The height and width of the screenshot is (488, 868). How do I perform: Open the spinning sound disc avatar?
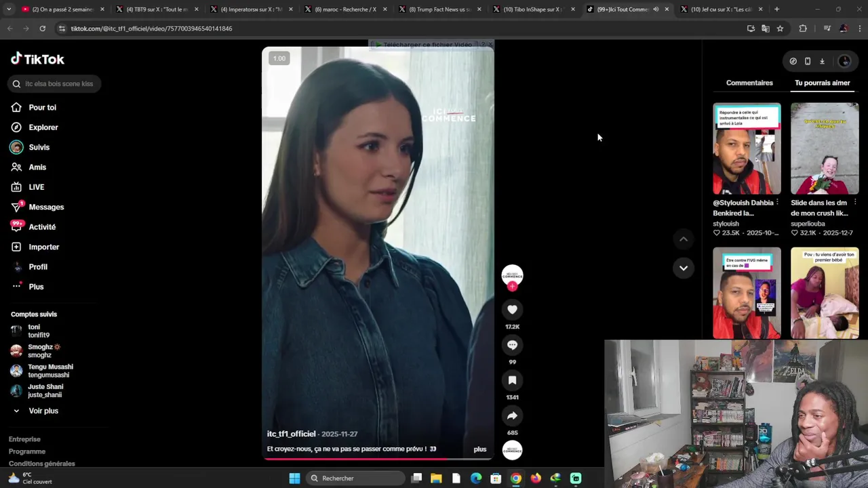(x=512, y=450)
